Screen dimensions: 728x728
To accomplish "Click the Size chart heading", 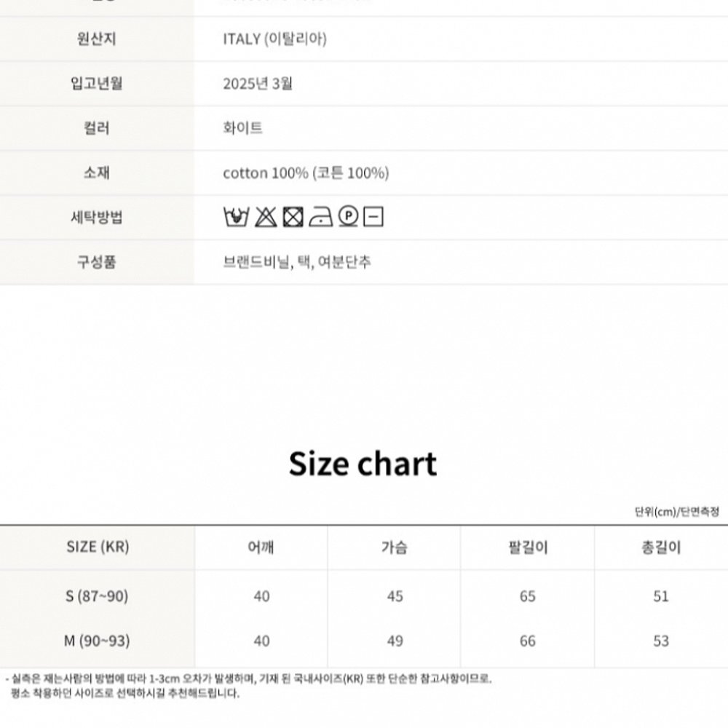I will pos(363,463).
